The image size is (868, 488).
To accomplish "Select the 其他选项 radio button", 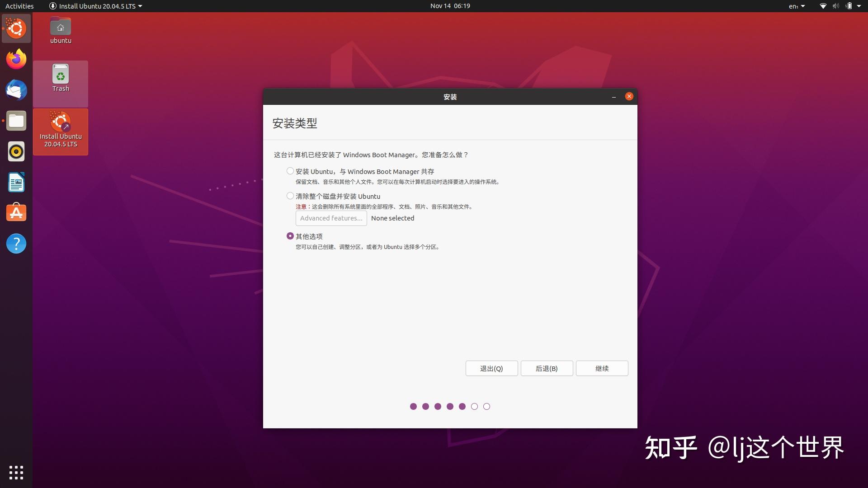I will click(290, 236).
